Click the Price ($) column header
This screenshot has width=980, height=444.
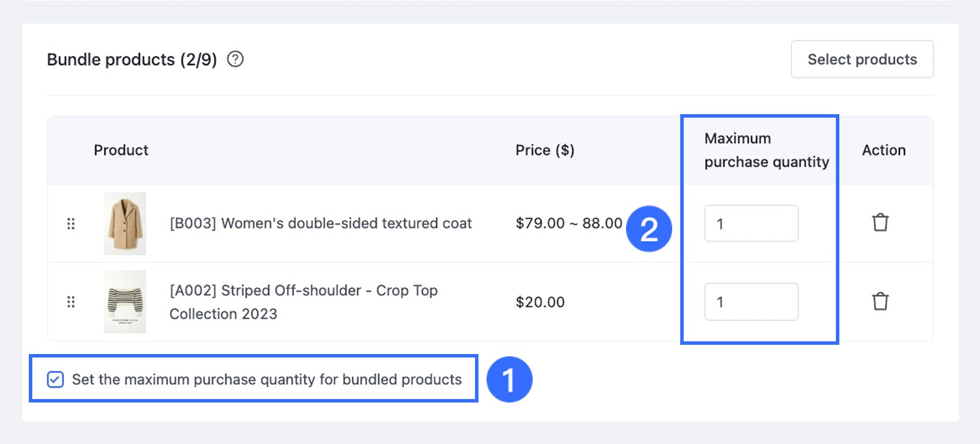pyautogui.click(x=545, y=150)
